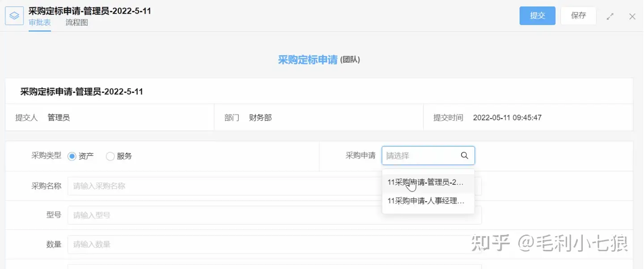Click the timestamp 2022-05-11 09:45:47
The height and width of the screenshot is (269, 644).
507,118
